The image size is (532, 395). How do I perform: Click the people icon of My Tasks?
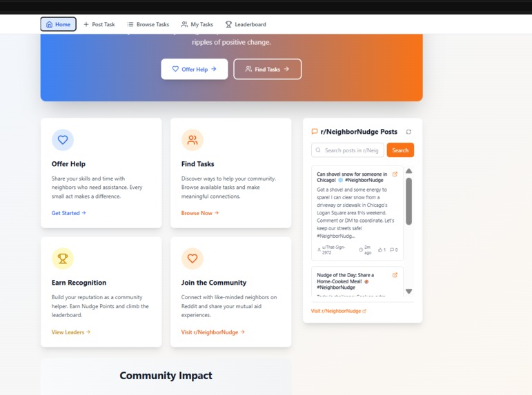pyautogui.click(x=184, y=24)
